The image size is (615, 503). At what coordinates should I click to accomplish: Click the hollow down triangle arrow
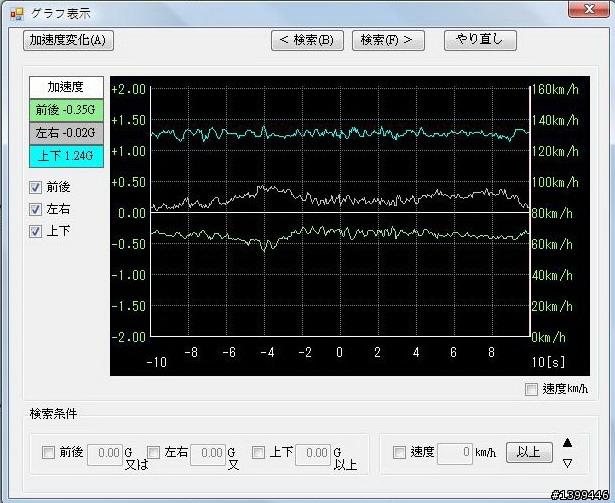tap(568, 463)
